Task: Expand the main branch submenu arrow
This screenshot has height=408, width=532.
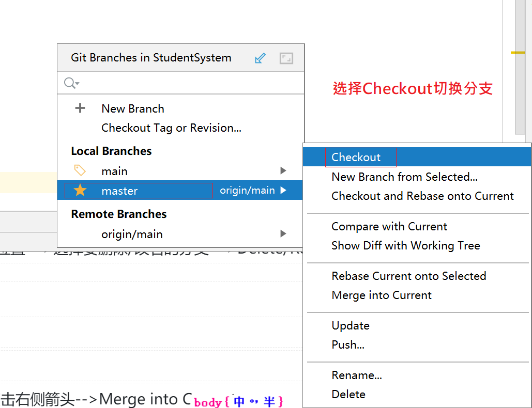Action: tap(283, 171)
